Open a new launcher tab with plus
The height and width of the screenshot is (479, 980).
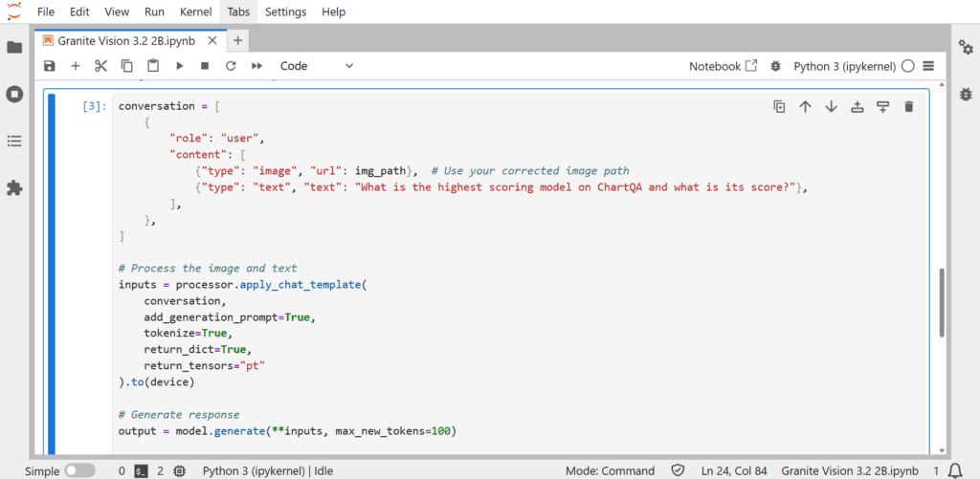pos(237,40)
